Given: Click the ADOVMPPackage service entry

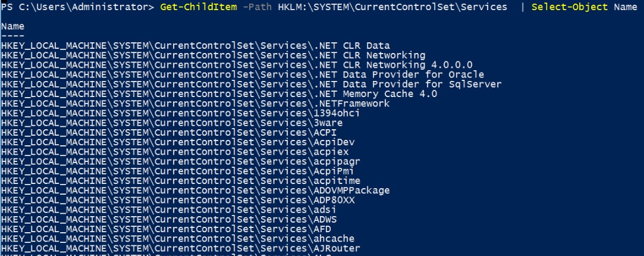Looking at the screenshot, I should pos(196,191).
